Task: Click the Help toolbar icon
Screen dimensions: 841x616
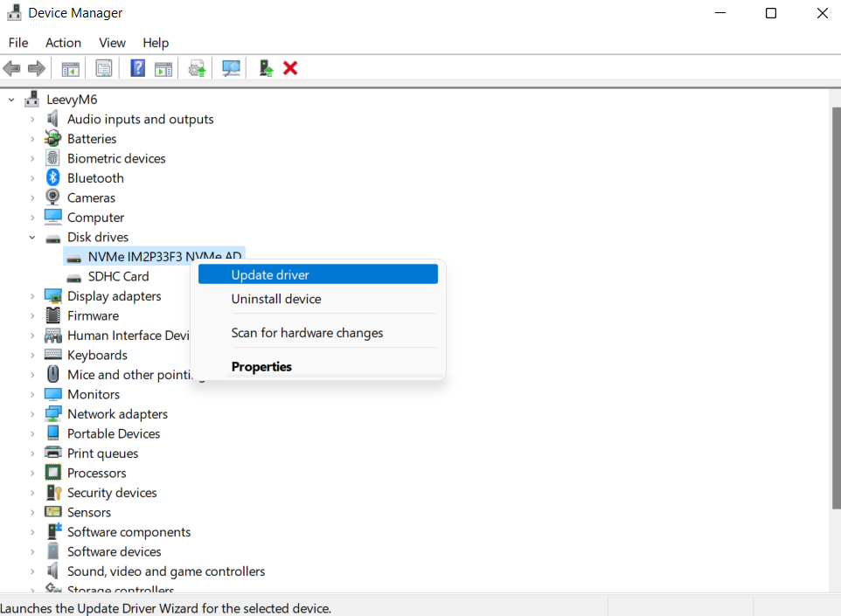Action: pyautogui.click(x=137, y=68)
